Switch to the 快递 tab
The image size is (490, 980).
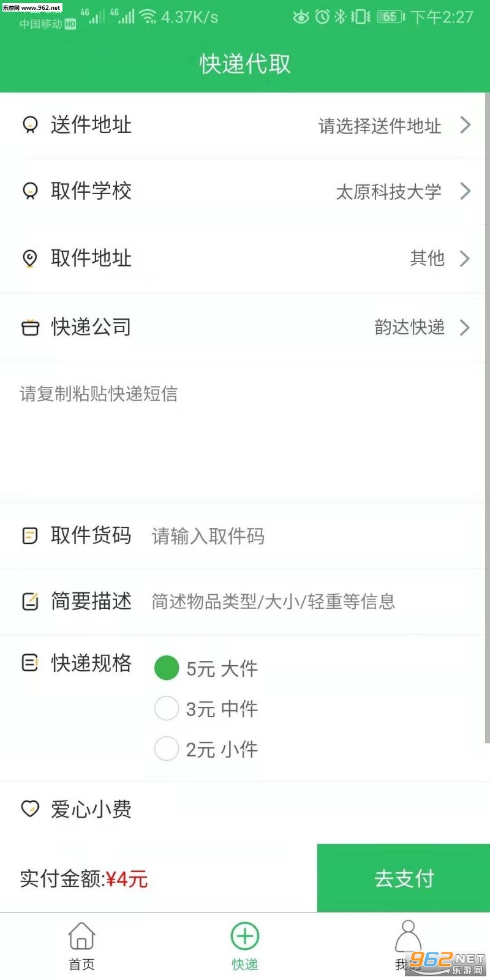pyautogui.click(x=244, y=946)
